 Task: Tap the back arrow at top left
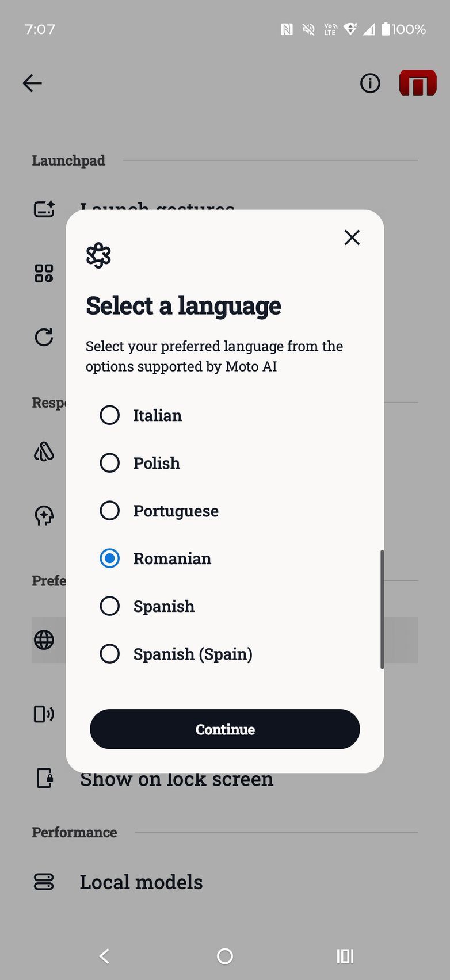click(x=32, y=83)
